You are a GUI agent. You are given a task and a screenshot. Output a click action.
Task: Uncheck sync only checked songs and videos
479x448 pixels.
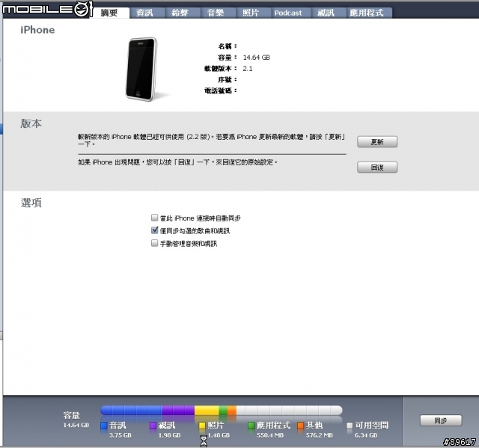pos(155,230)
